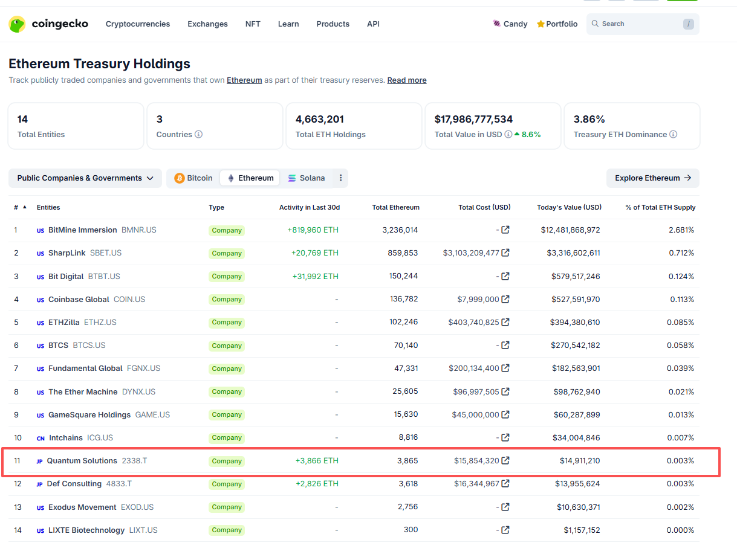Image resolution: width=737 pixels, height=560 pixels.
Task: Click the Total Value in USD info icon
Action: click(508, 135)
